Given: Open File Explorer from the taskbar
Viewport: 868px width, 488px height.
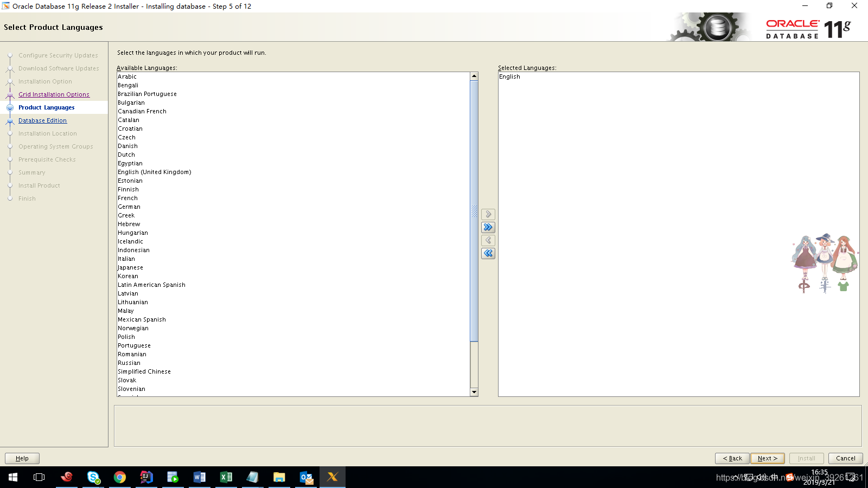Looking at the screenshot, I should pos(279,477).
